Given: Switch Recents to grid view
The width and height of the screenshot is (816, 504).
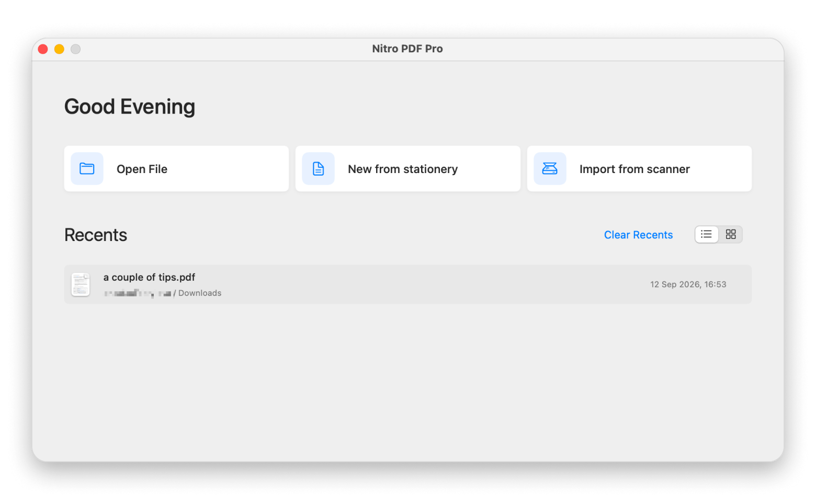Looking at the screenshot, I should pyautogui.click(x=731, y=234).
